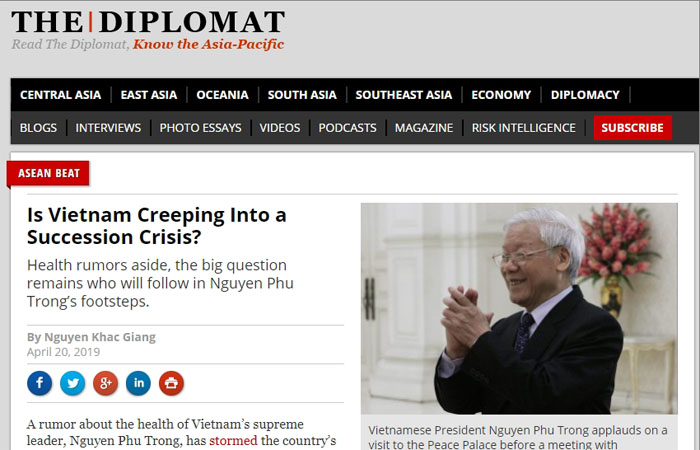
Task: Open the Central Asia section
Action: point(60,95)
